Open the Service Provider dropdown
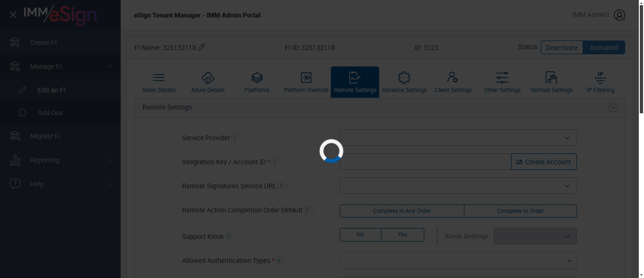Image resolution: width=644 pixels, height=278 pixels. (458, 137)
